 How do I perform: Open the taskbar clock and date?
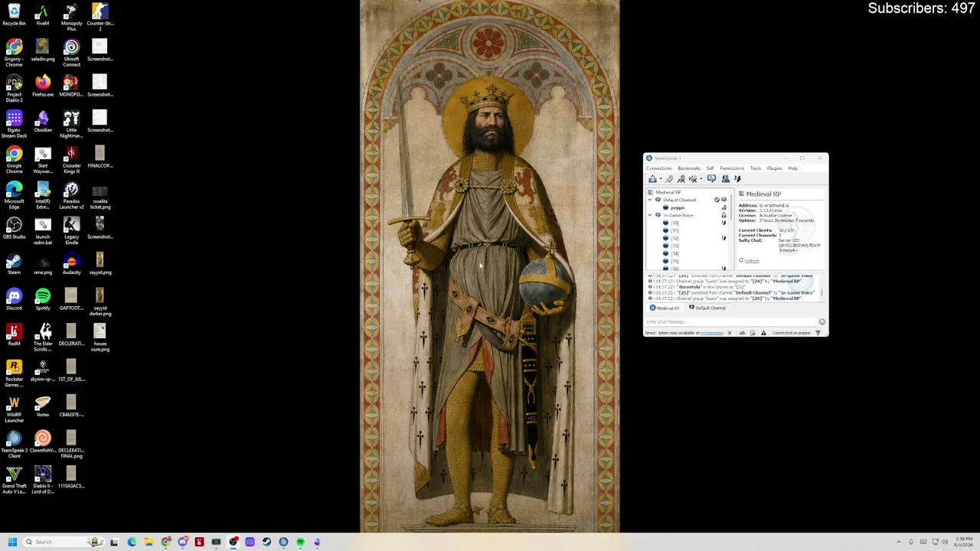[x=964, y=542]
